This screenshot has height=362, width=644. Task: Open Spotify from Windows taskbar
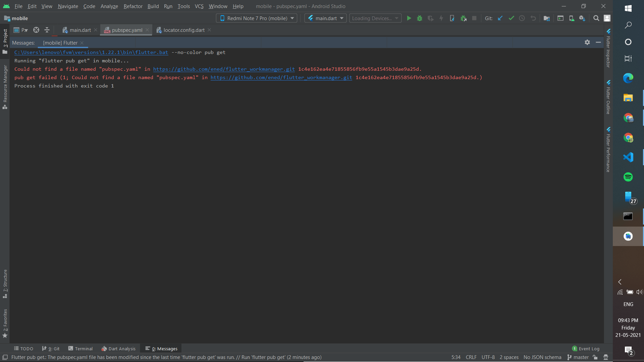(x=628, y=177)
